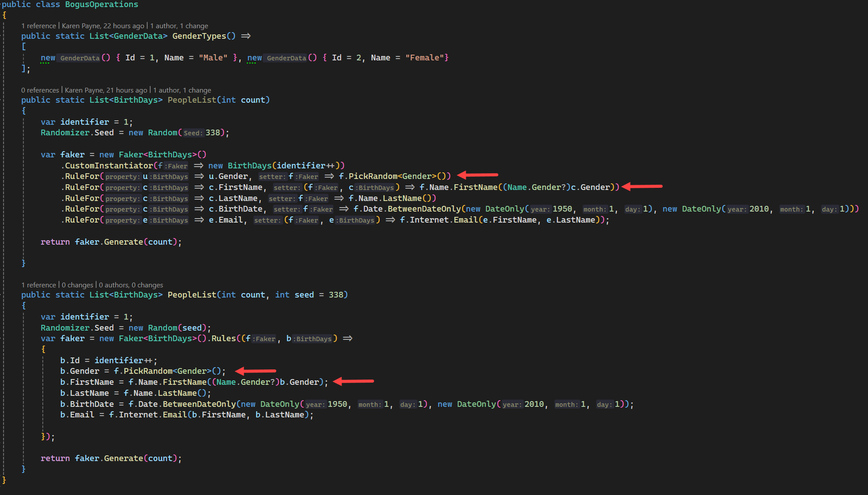Click the red arrow beside PickRandom<Gender> rule
Viewport: 868px width, 495px height.
point(477,175)
